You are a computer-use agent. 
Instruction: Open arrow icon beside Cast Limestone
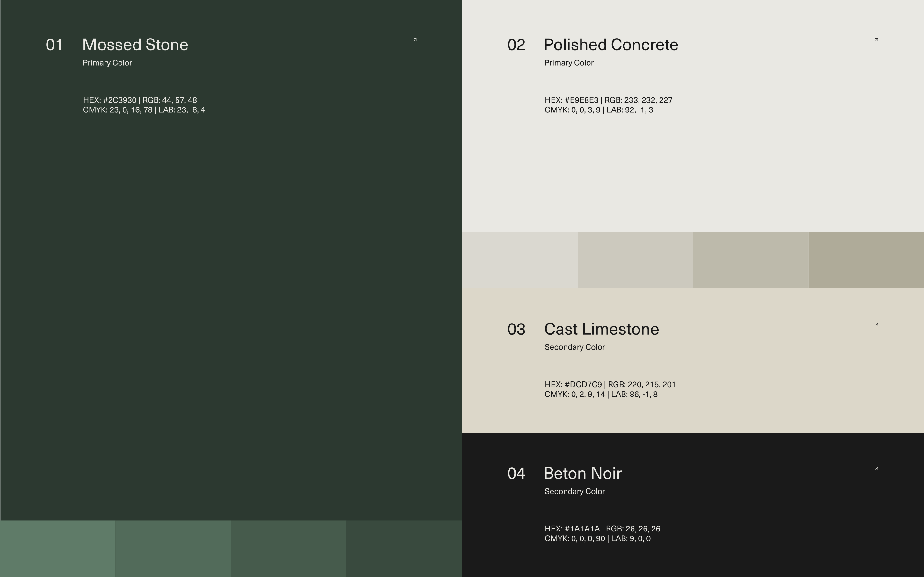877,324
